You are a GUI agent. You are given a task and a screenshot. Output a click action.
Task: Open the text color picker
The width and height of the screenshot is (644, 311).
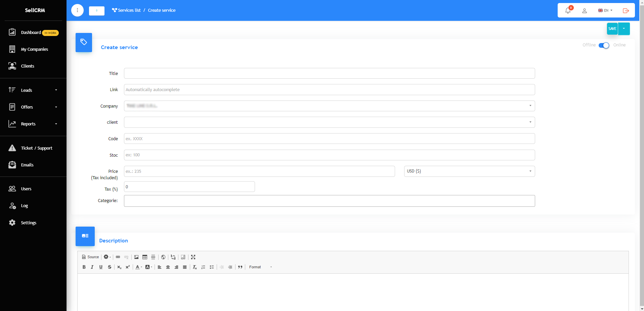pyautogui.click(x=138, y=267)
